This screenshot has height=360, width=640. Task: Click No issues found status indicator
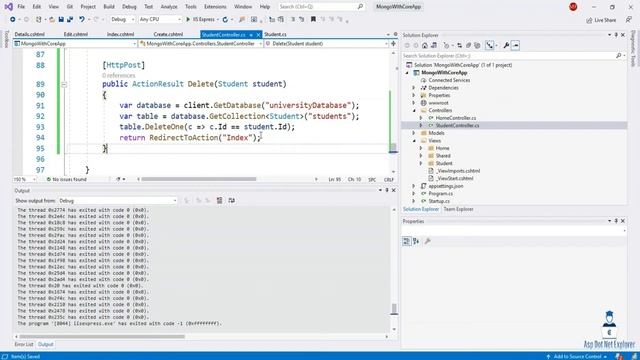click(67, 179)
